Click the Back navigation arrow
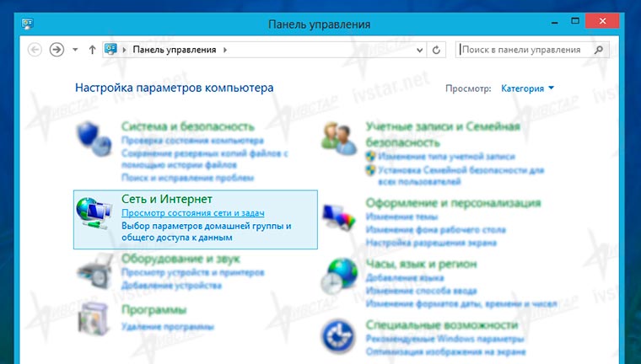 35,50
